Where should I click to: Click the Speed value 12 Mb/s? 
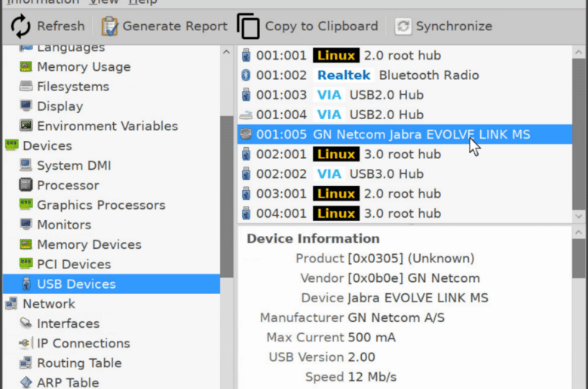coord(372,377)
